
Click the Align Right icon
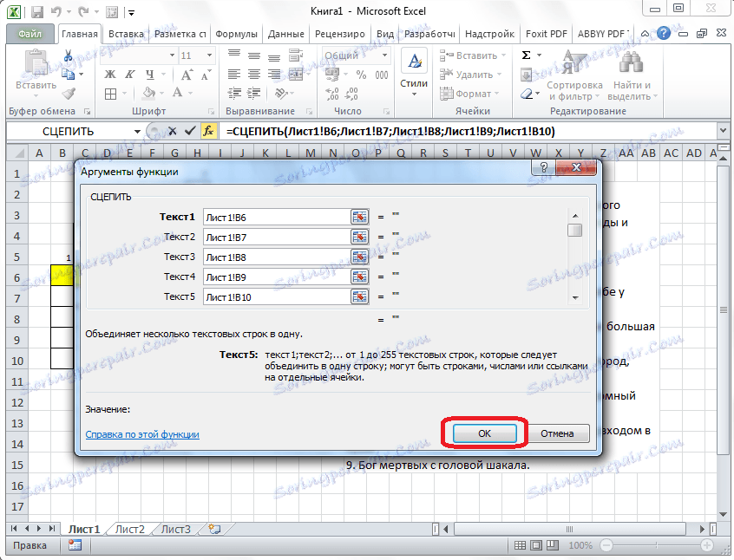click(x=273, y=75)
